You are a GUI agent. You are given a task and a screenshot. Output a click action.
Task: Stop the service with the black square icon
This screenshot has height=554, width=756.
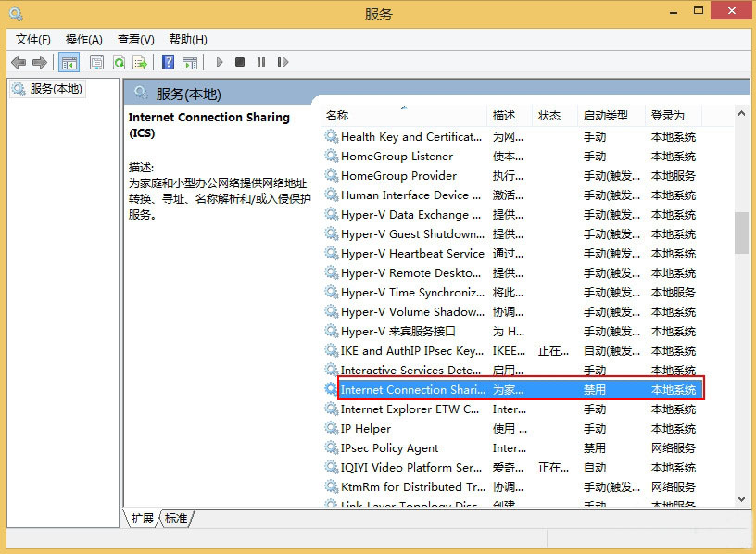(x=239, y=62)
